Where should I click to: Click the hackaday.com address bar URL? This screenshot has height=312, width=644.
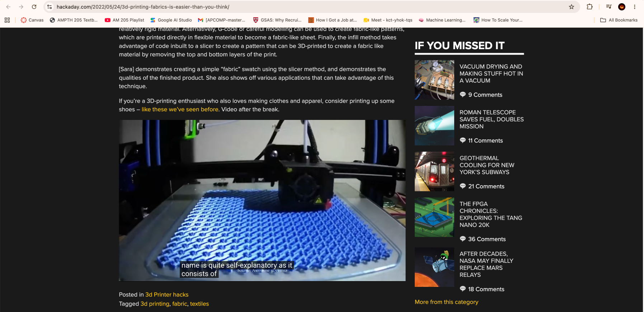[x=143, y=7]
